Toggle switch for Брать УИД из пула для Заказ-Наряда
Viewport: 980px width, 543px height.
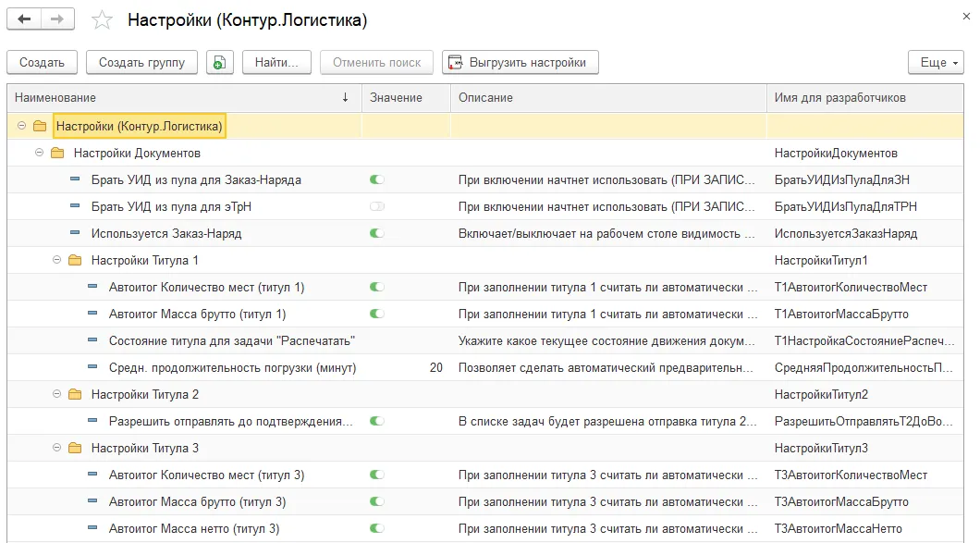click(377, 179)
